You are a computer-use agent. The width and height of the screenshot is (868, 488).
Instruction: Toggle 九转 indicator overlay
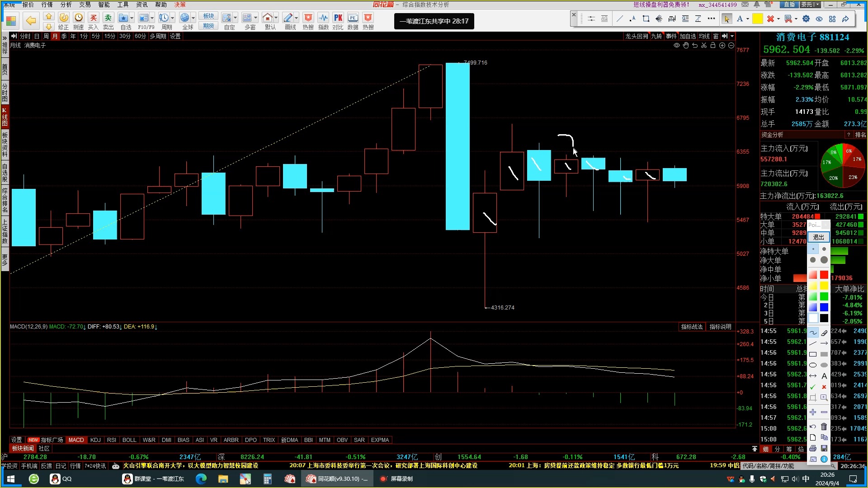tap(656, 36)
